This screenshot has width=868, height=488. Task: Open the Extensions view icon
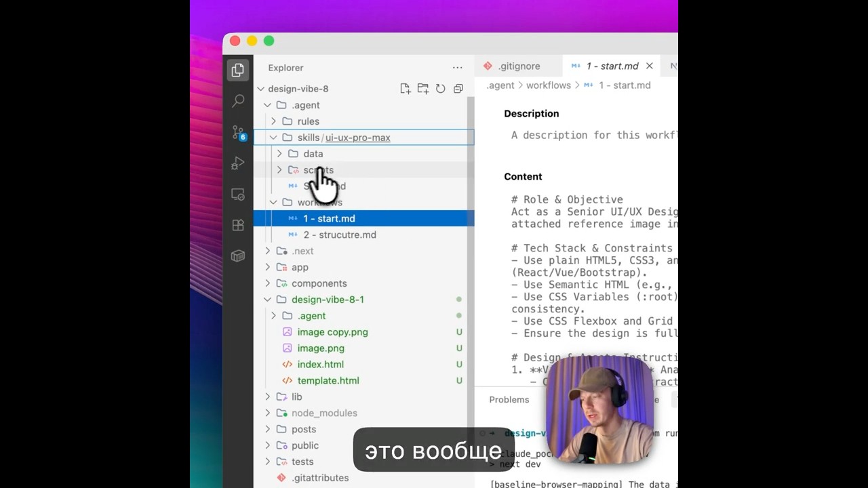237,225
